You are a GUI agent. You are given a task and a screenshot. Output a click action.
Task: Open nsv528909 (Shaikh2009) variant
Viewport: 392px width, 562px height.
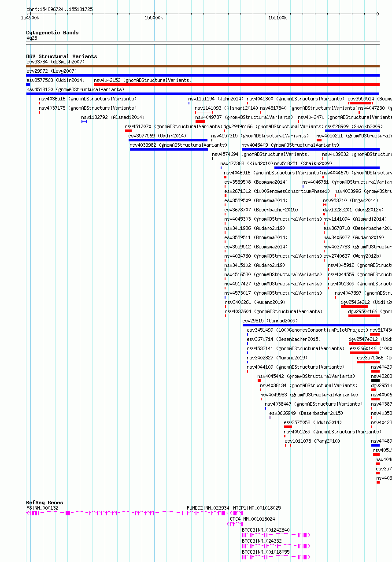pos(354,127)
